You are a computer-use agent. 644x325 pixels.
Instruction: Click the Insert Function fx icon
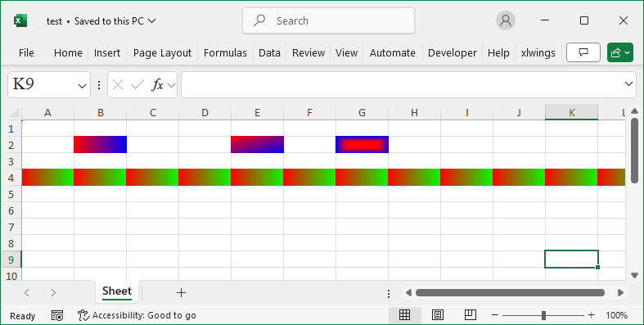157,84
